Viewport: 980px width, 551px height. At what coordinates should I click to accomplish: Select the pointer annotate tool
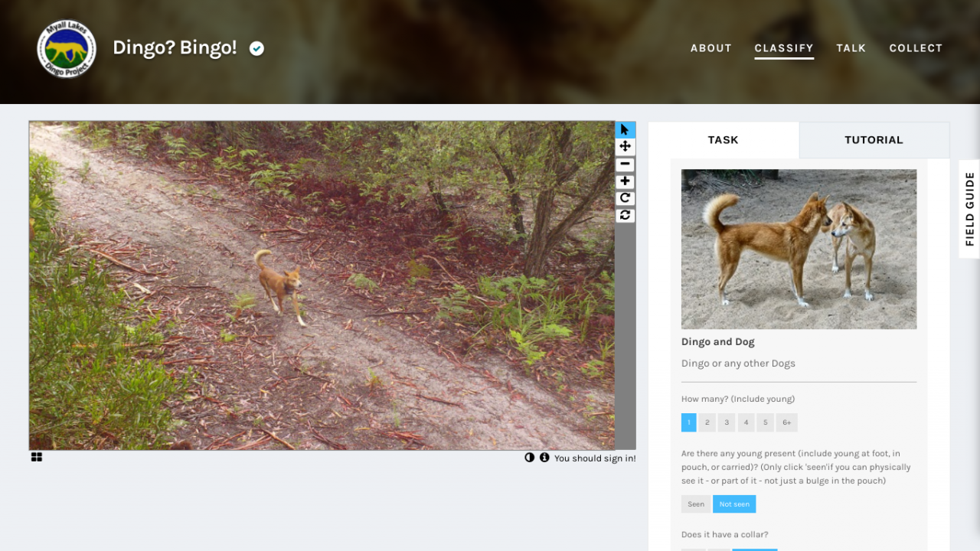click(x=625, y=129)
